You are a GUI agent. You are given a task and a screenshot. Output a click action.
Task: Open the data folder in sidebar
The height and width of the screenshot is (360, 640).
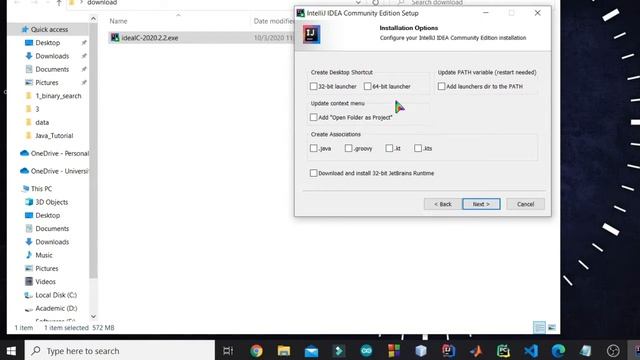point(42,122)
